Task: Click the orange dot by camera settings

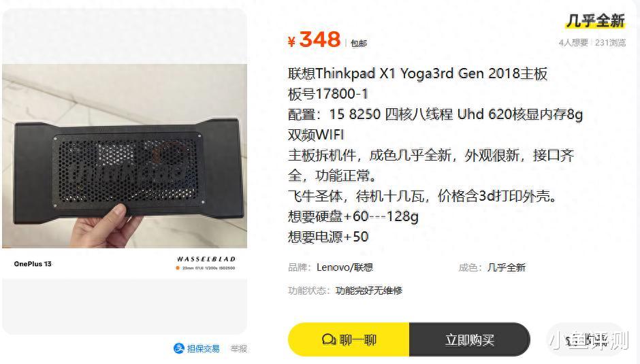Action: (178, 268)
